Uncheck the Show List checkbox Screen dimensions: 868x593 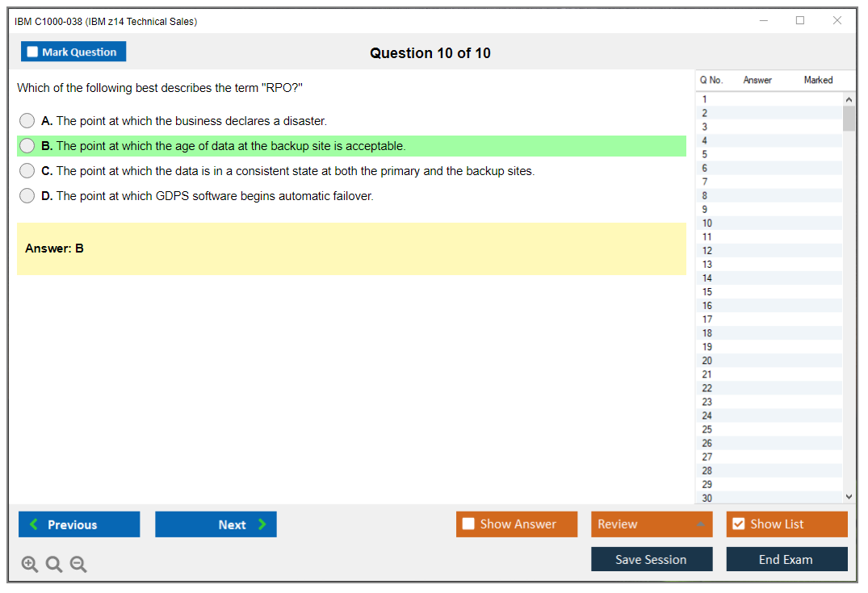[738, 524]
